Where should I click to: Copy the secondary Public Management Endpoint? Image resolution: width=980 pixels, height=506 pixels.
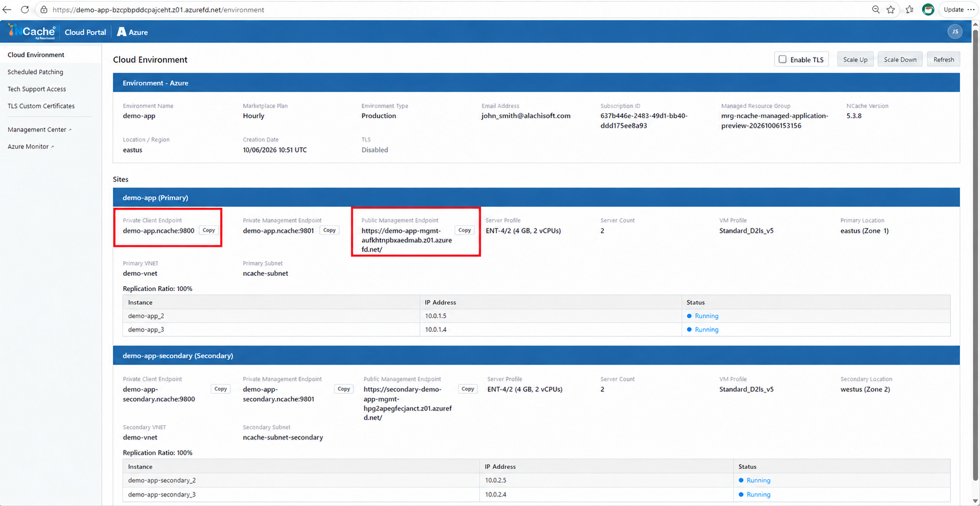[x=468, y=389]
